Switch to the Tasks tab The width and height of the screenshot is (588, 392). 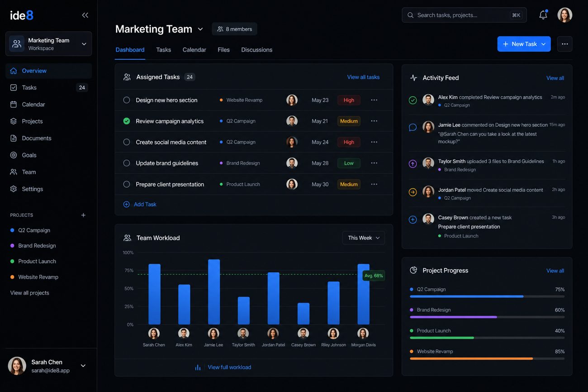(x=163, y=50)
